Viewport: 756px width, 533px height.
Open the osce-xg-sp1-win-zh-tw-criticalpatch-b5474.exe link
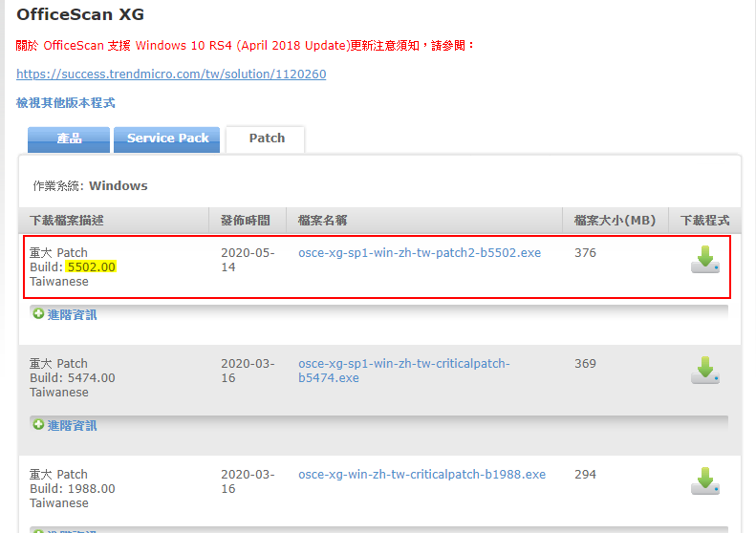pyautogui.click(x=404, y=371)
